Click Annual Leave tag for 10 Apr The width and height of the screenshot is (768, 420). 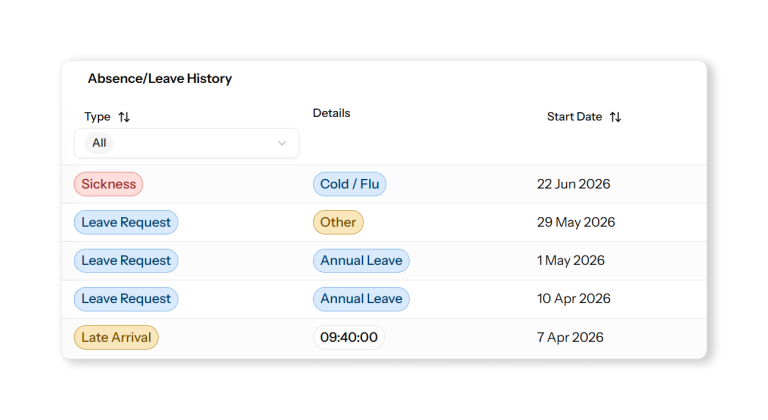pos(361,299)
